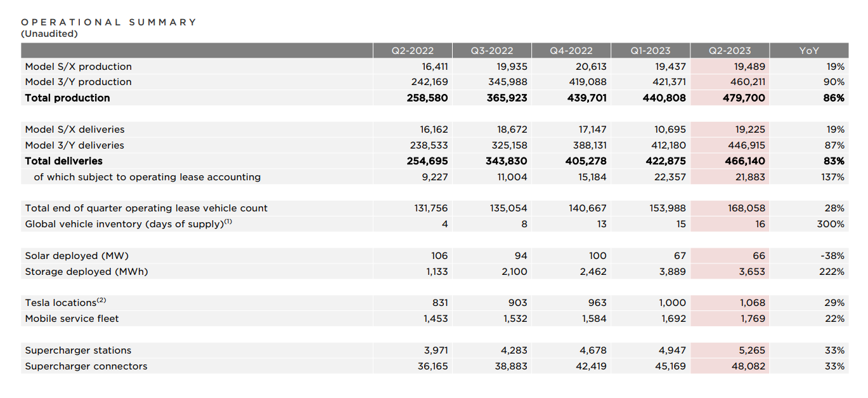
Task: Click Q2-2023 Supercharger connectors value 48,082
Action: (749, 366)
